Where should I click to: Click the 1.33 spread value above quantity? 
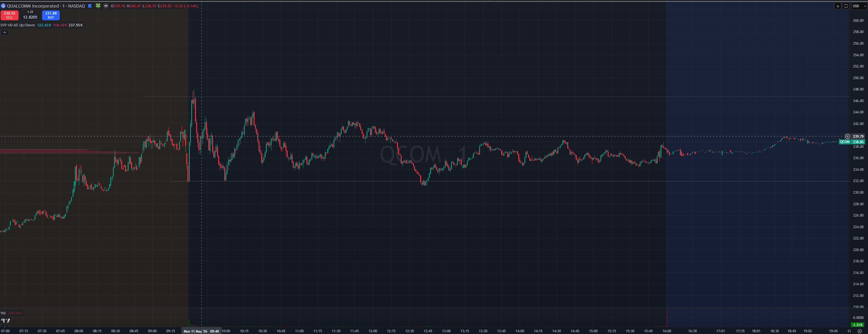click(30, 12)
